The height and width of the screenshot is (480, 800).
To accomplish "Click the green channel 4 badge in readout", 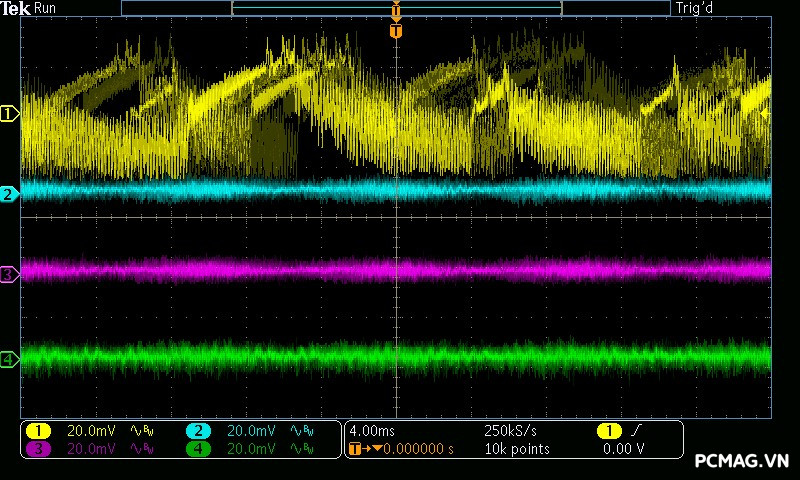I will [x=198, y=449].
